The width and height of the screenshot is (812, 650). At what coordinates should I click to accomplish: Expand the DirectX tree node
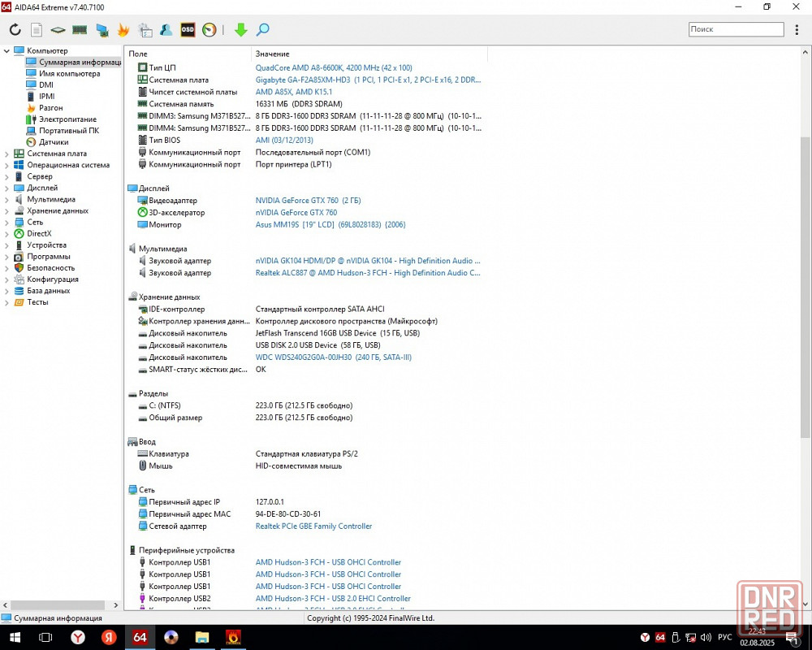6,233
